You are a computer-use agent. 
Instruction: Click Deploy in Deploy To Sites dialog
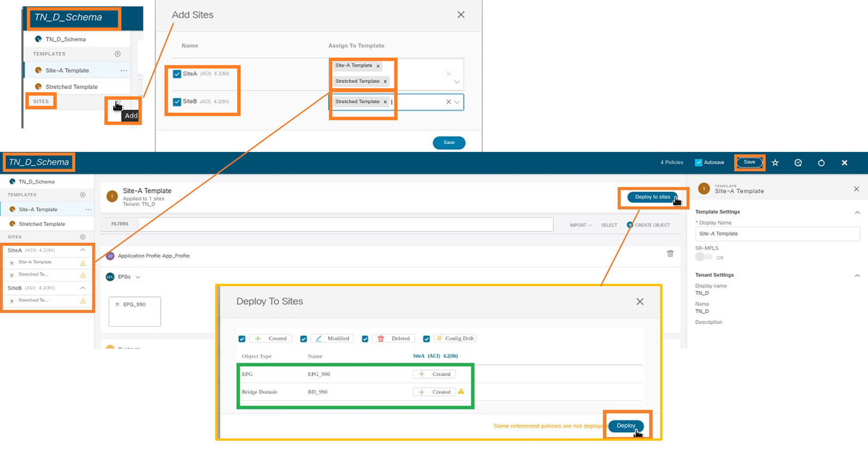click(626, 426)
